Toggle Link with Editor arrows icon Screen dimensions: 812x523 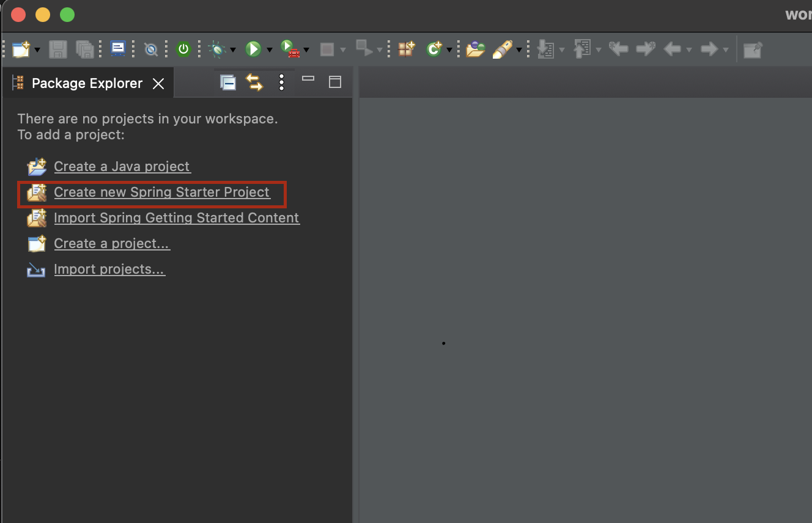(x=255, y=82)
